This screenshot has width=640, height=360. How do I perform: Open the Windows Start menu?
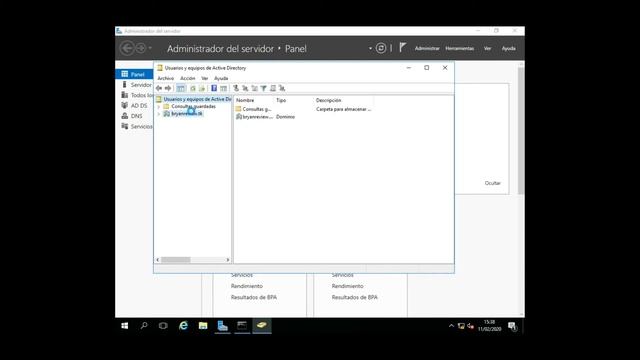click(x=124, y=325)
